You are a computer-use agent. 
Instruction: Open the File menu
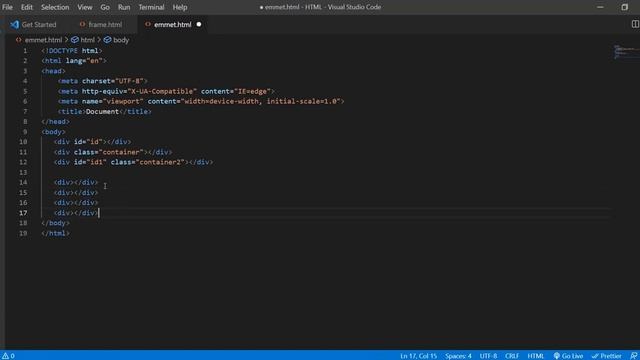coord(7,7)
